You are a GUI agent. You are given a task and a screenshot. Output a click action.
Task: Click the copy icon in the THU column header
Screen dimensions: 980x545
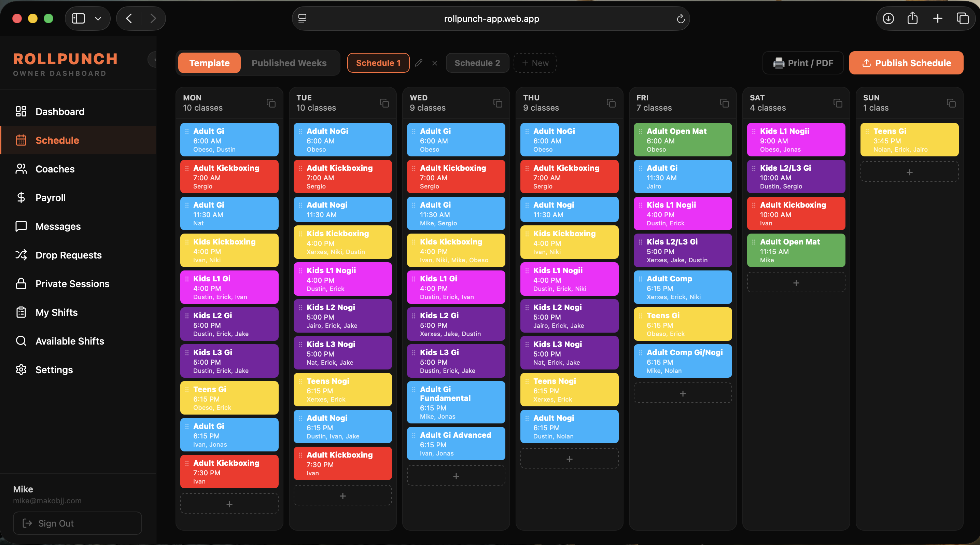click(611, 103)
